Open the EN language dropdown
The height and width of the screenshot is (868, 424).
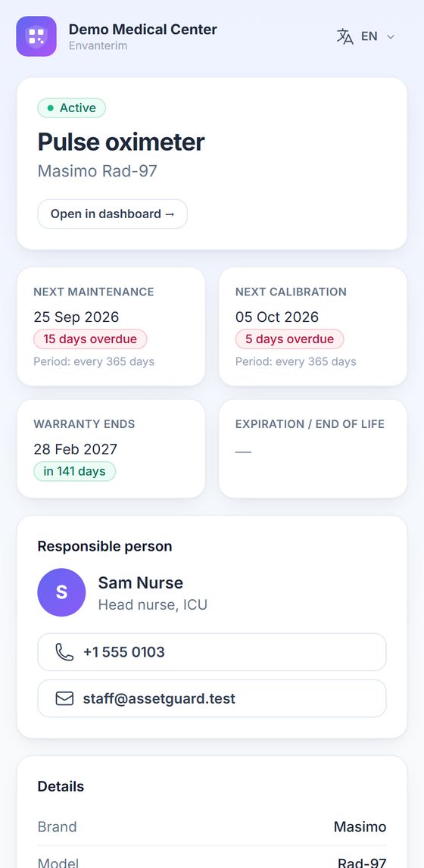pyautogui.click(x=366, y=36)
